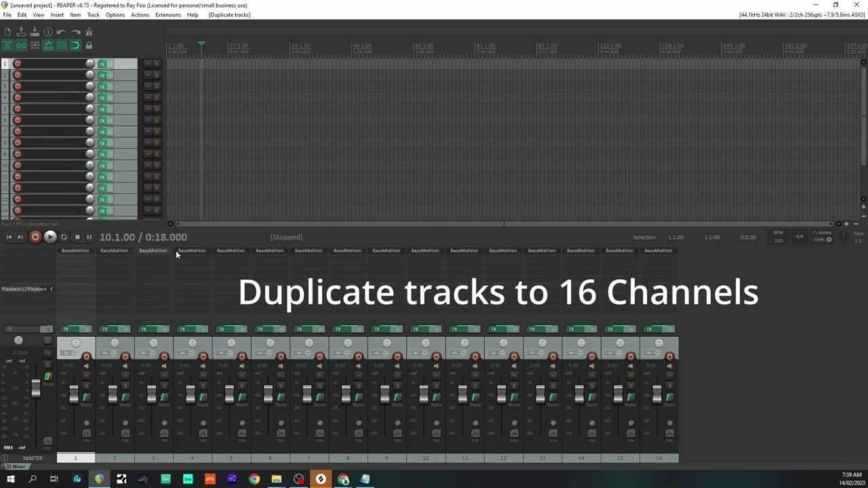Screen dimensions: 868x488
Task: Open the Options menu
Action: (x=115, y=15)
